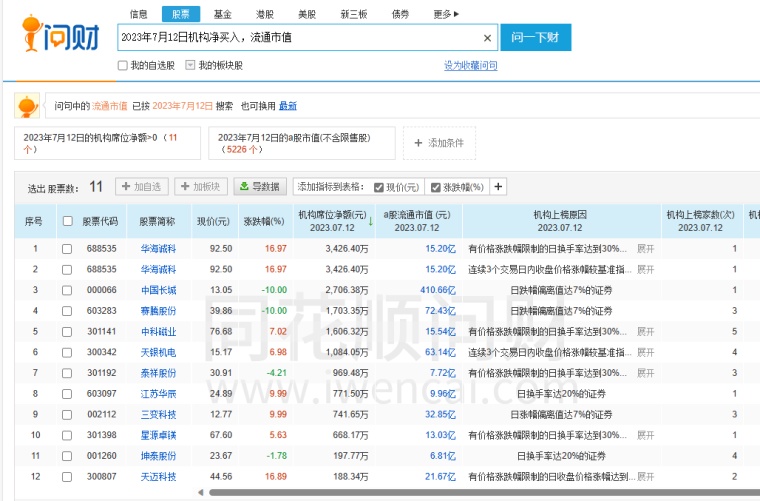This screenshot has width=760, height=501.
Task: Expand 天银机电 上榜原因 with 展开
Action: [x=646, y=352]
